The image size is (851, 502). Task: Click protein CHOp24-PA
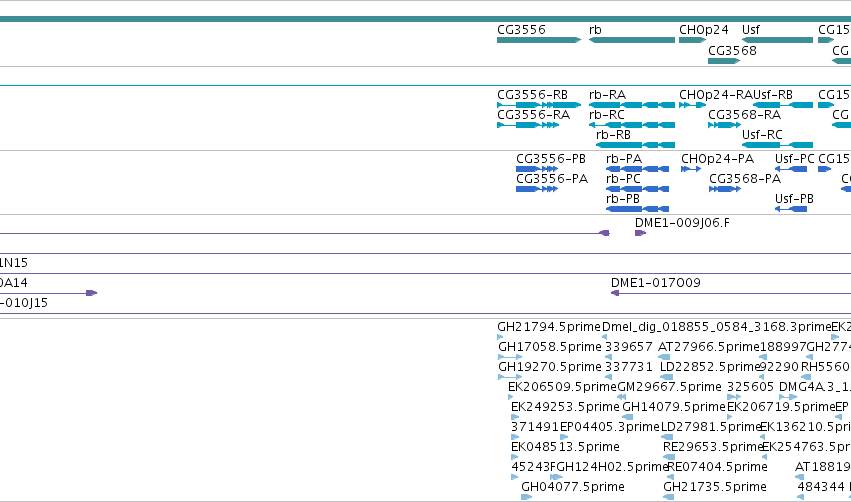pos(691,169)
